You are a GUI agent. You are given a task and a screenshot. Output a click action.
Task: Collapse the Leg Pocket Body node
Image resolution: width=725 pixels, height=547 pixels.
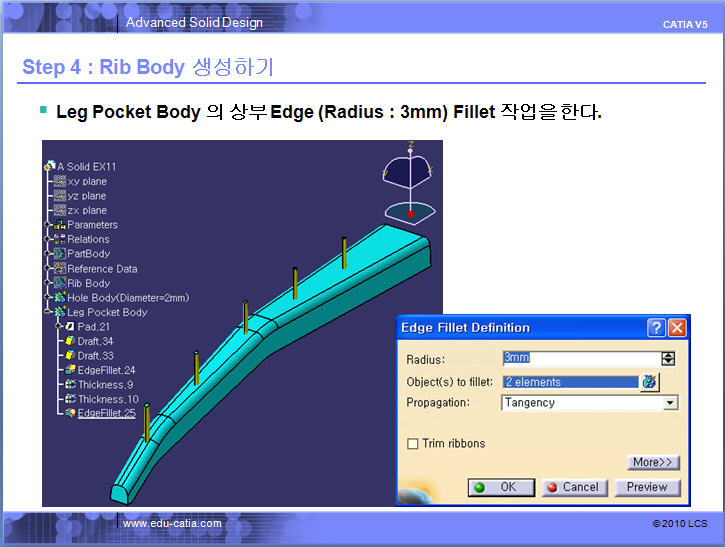pos(47,312)
